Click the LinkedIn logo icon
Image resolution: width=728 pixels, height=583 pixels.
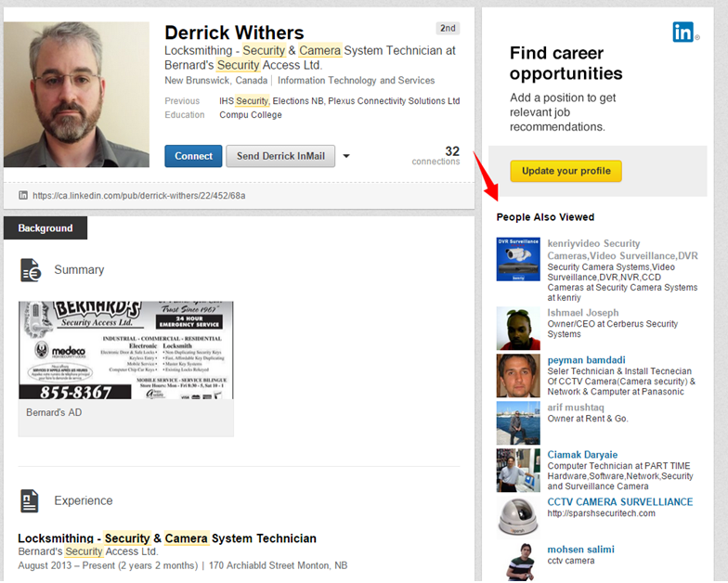coord(685,32)
